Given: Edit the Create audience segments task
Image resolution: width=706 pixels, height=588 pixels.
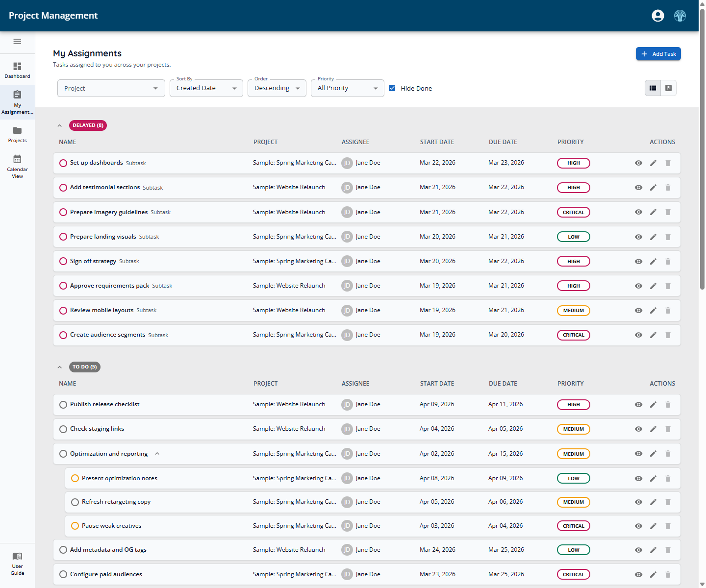Looking at the screenshot, I should click(653, 335).
